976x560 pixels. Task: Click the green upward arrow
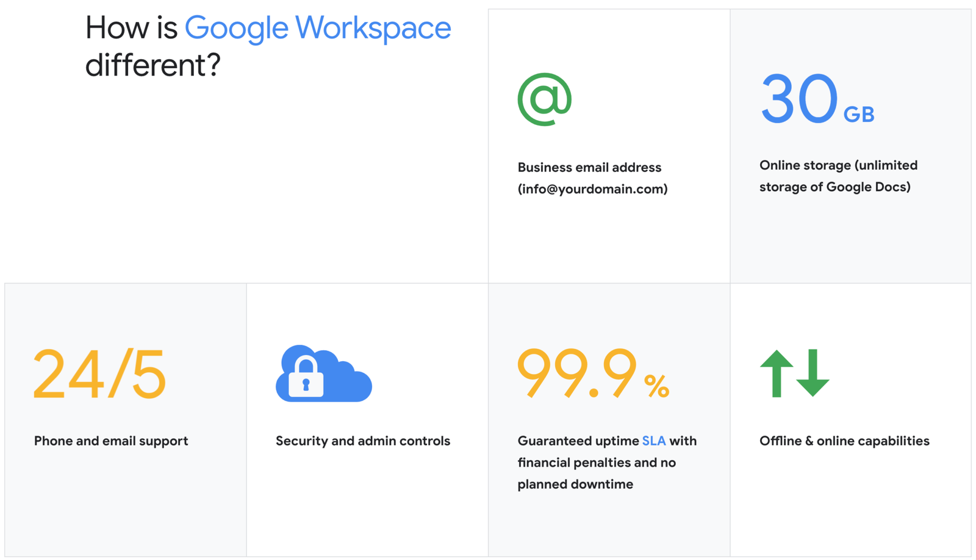777,373
